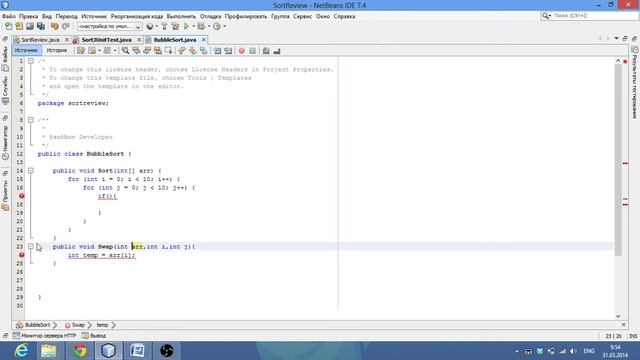The height and width of the screenshot is (360, 640).
Task: Open File Explorer from the taskbar
Action: (x=49, y=351)
